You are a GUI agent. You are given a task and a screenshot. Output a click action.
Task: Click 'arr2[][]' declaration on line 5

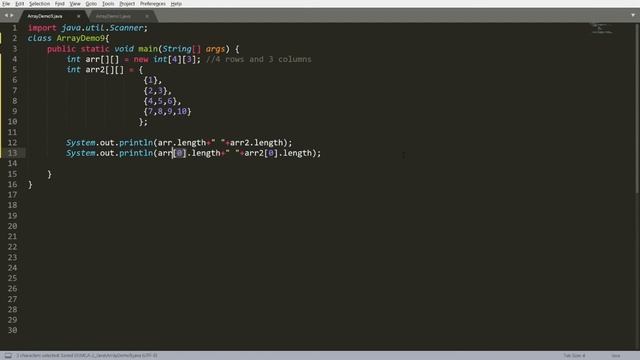104,70
